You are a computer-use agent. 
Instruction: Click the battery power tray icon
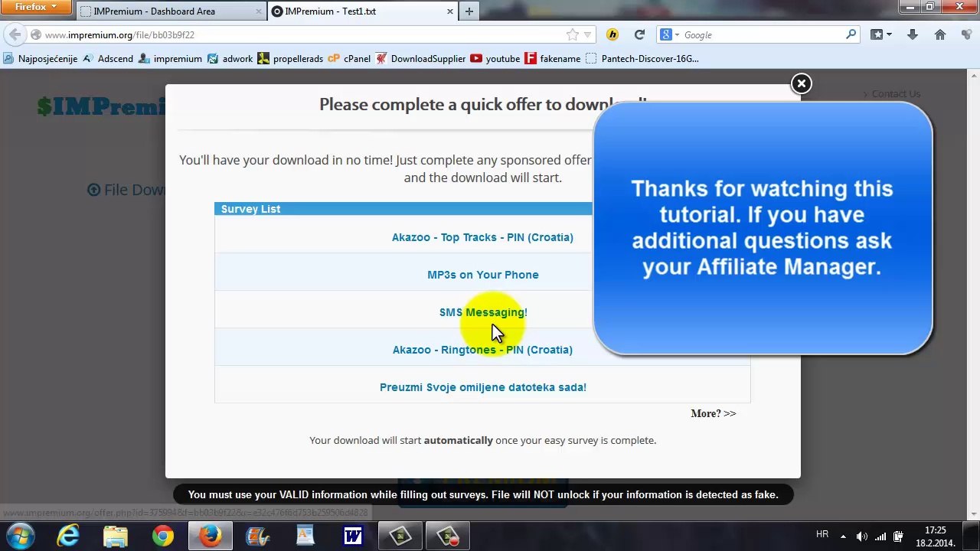[x=899, y=536]
